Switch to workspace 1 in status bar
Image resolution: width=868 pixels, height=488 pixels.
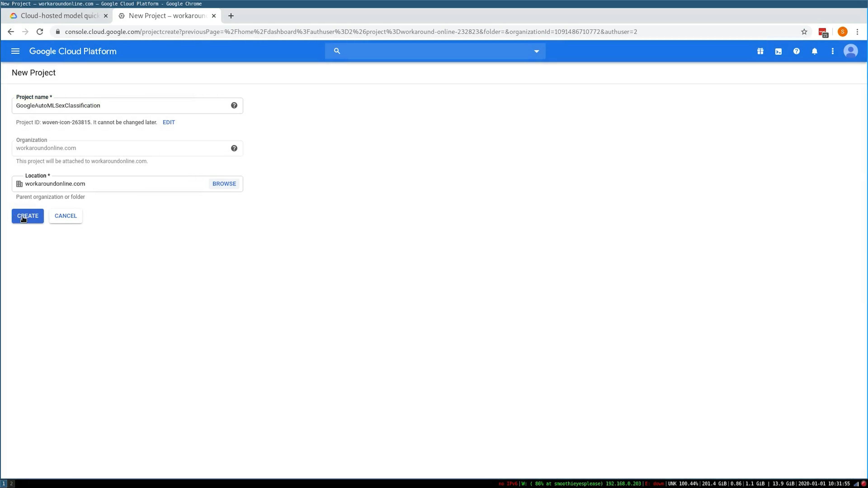coord(4,484)
